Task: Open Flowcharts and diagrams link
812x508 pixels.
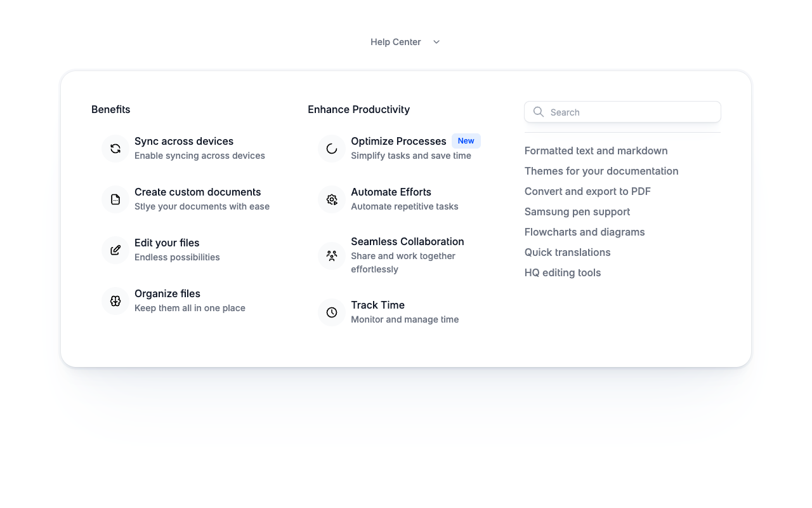Action: click(x=585, y=232)
